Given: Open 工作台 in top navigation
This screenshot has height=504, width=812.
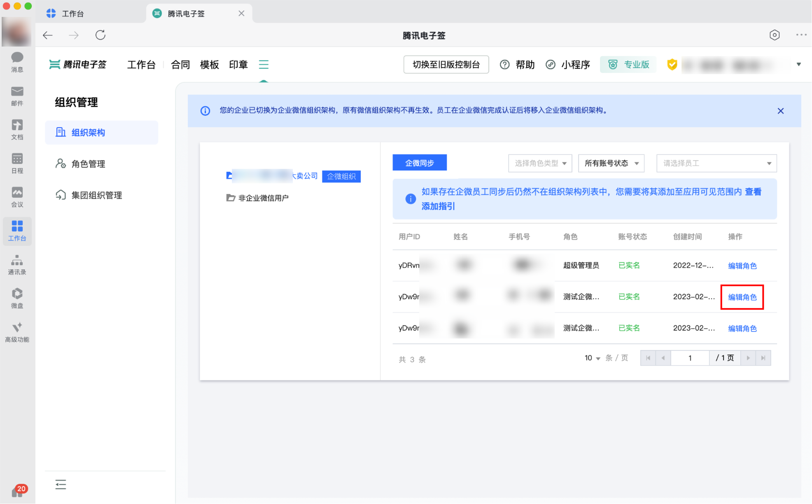Looking at the screenshot, I should [x=141, y=65].
